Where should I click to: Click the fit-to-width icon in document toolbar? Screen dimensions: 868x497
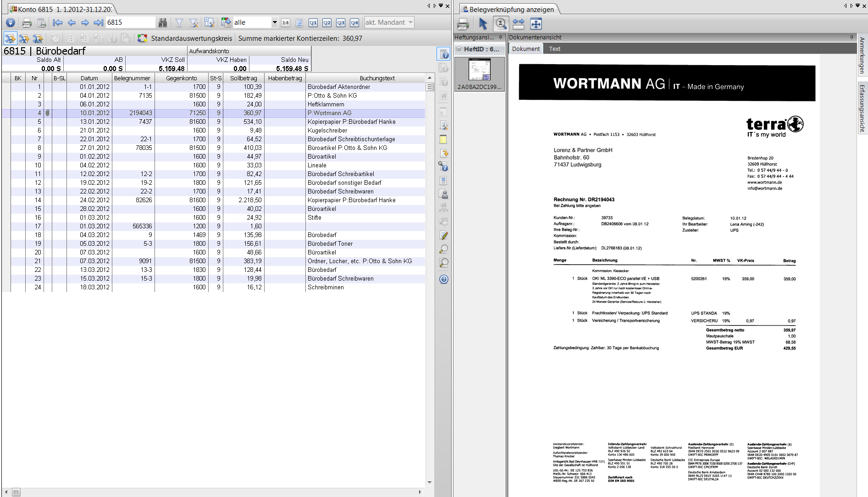click(518, 24)
